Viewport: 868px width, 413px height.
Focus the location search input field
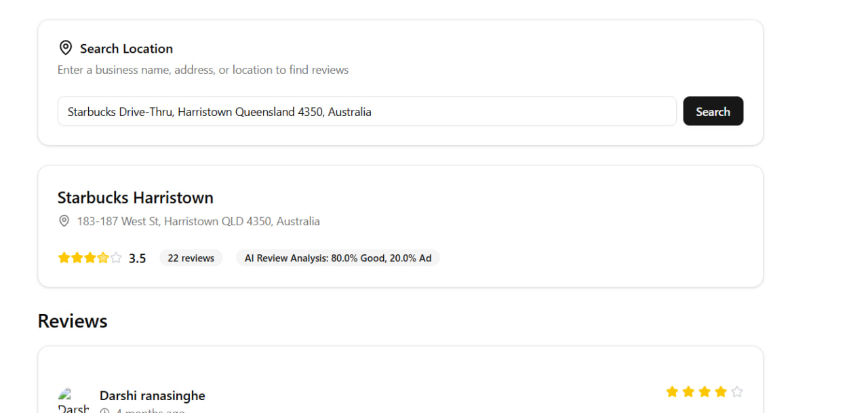[x=367, y=111]
